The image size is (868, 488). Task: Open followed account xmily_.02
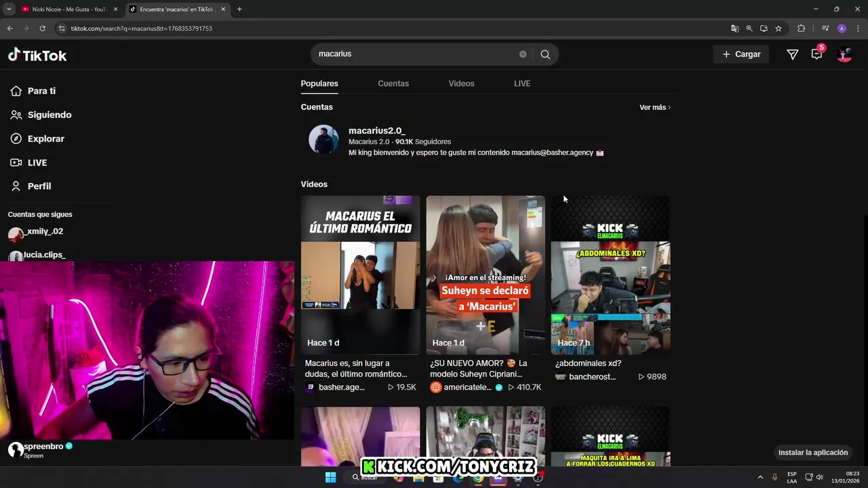point(35,232)
